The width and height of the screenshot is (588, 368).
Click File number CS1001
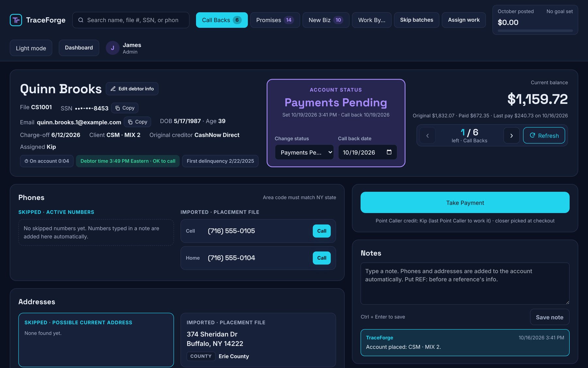(x=41, y=107)
